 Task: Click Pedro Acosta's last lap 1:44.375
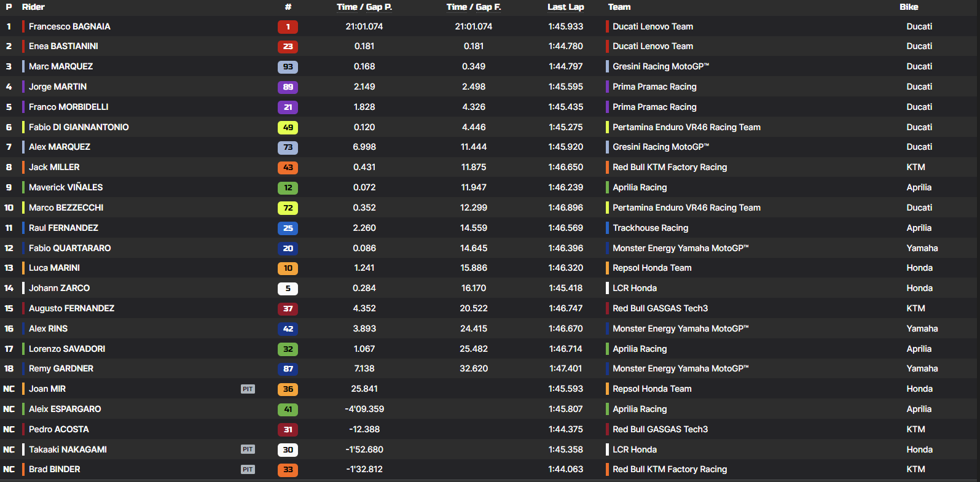tap(566, 429)
